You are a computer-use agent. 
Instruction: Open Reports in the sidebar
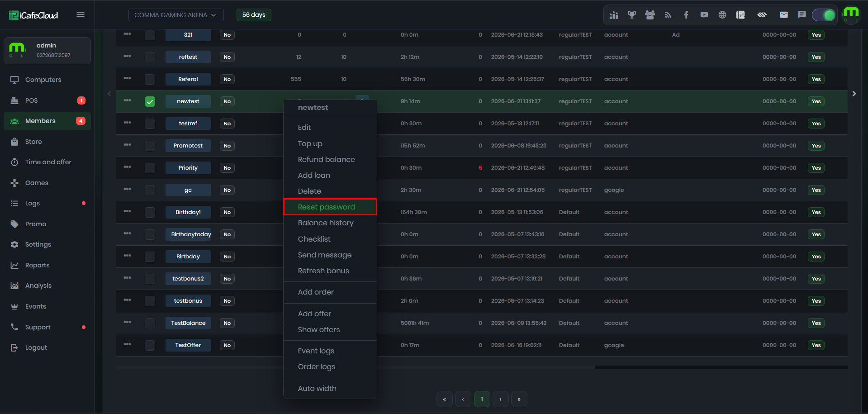(38, 265)
